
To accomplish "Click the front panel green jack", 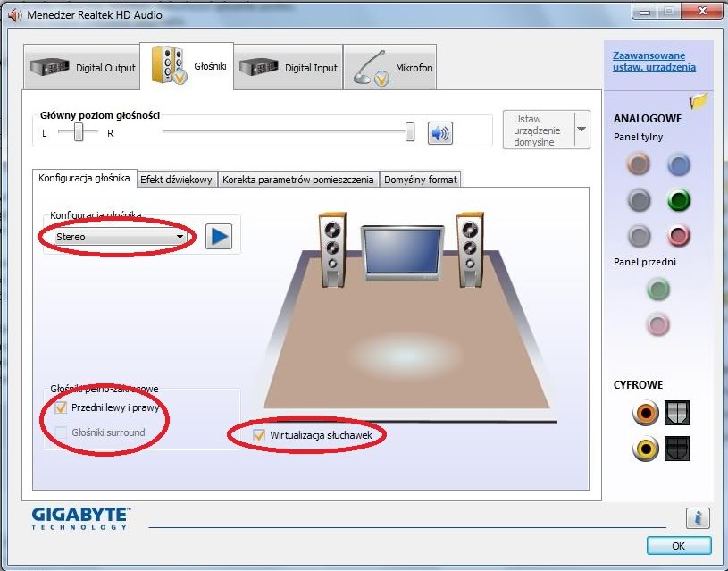I will pyautogui.click(x=658, y=290).
